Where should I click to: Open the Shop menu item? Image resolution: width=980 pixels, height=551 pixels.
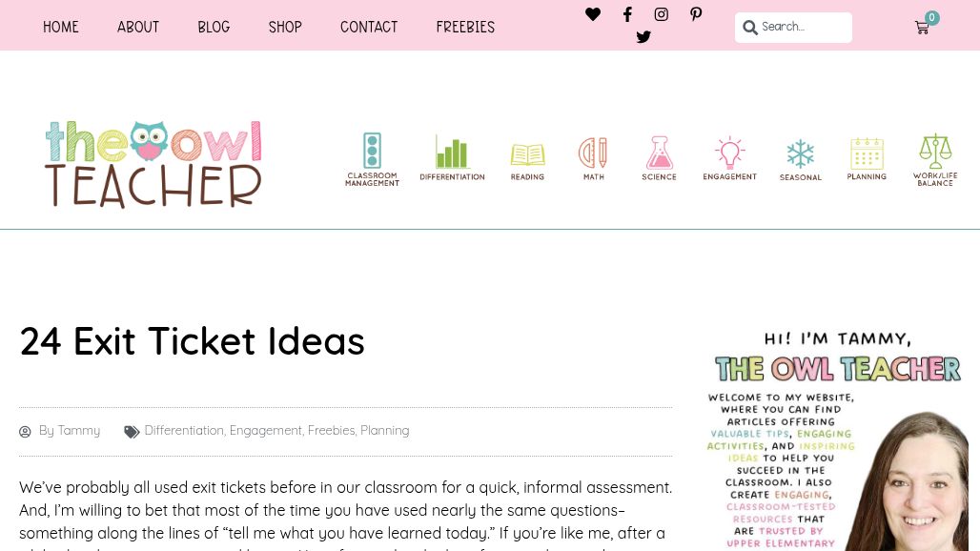coord(285,27)
